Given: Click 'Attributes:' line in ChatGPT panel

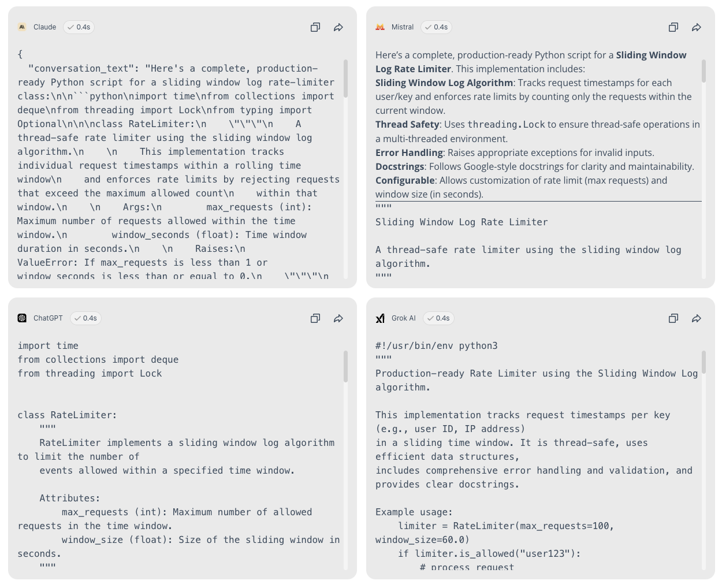Looking at the screenshot, I should [70, 498].
